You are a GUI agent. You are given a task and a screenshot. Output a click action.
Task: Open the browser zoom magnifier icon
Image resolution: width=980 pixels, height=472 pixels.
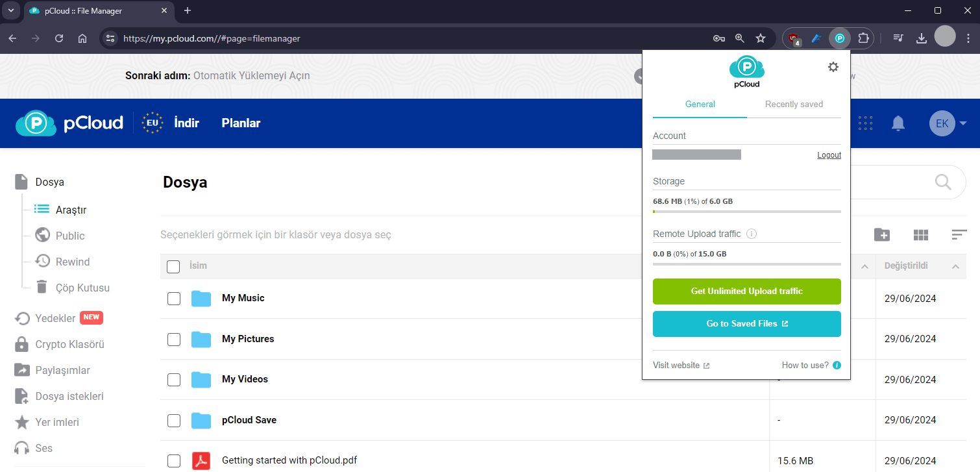point(739,38)
